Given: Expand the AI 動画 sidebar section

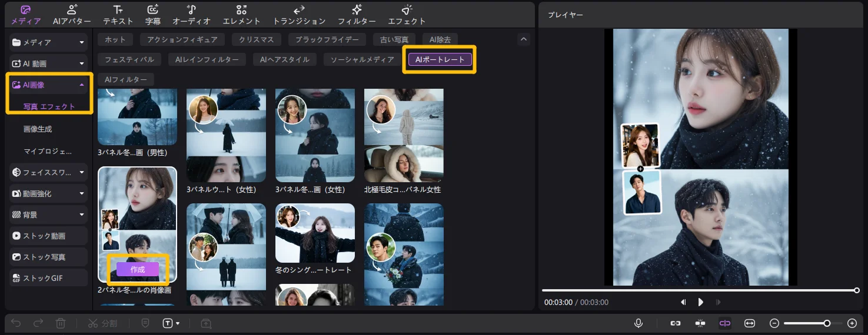Looking at the screenshot, I should pyautogui.click(x=48, y=63).
